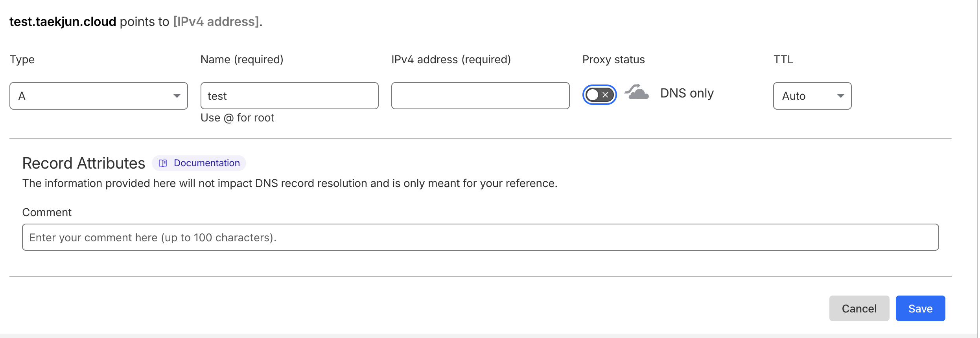The width and height of the screenshot is (980, 338).
Task: Click the Save button
Action: pos(920,309)
